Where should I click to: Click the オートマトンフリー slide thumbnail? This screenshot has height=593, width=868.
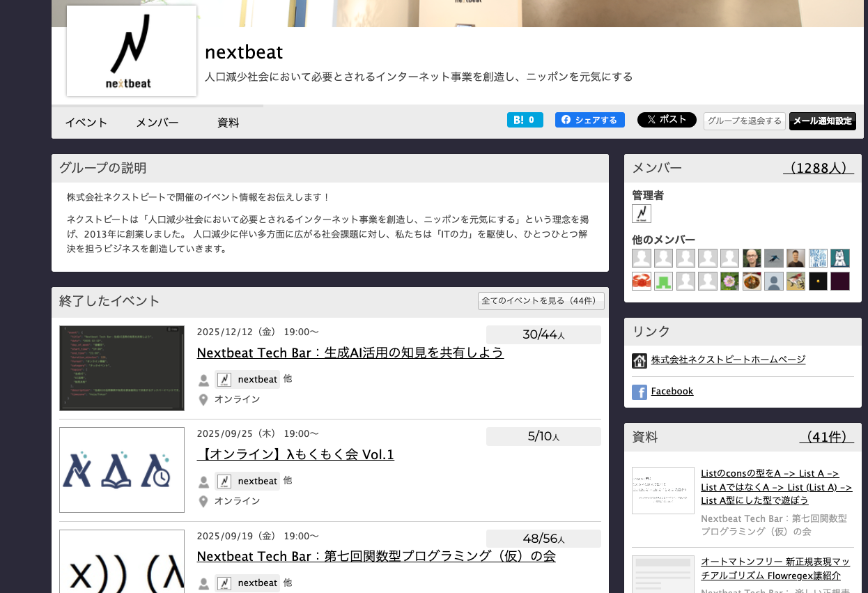[663, 574]
